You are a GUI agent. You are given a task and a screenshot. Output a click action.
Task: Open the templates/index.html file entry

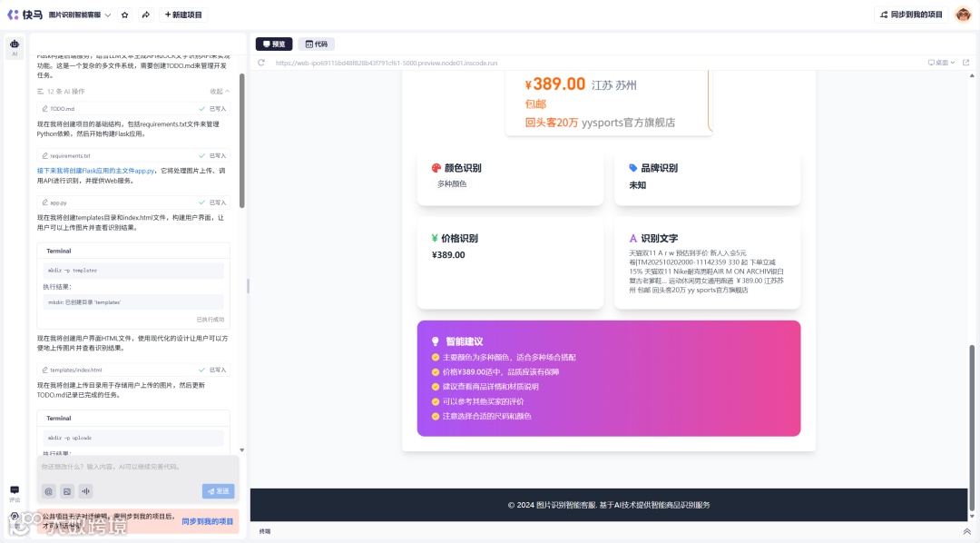(133, 370)
